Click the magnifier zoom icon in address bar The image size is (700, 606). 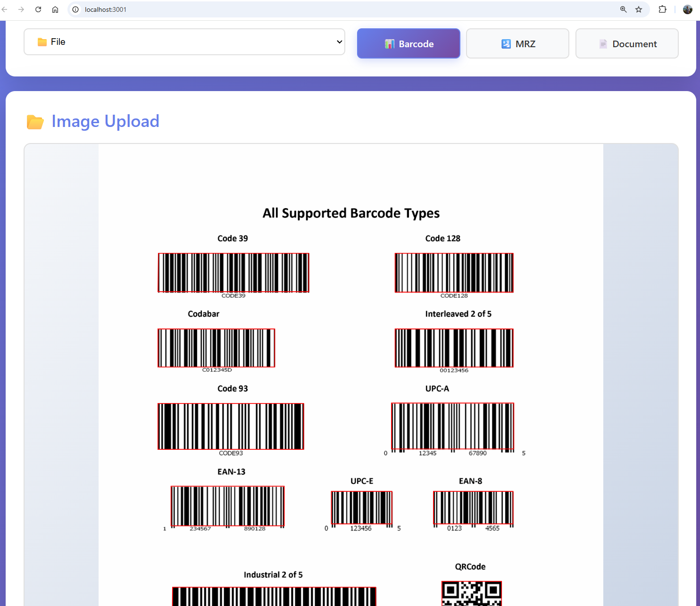pos(623,9)
